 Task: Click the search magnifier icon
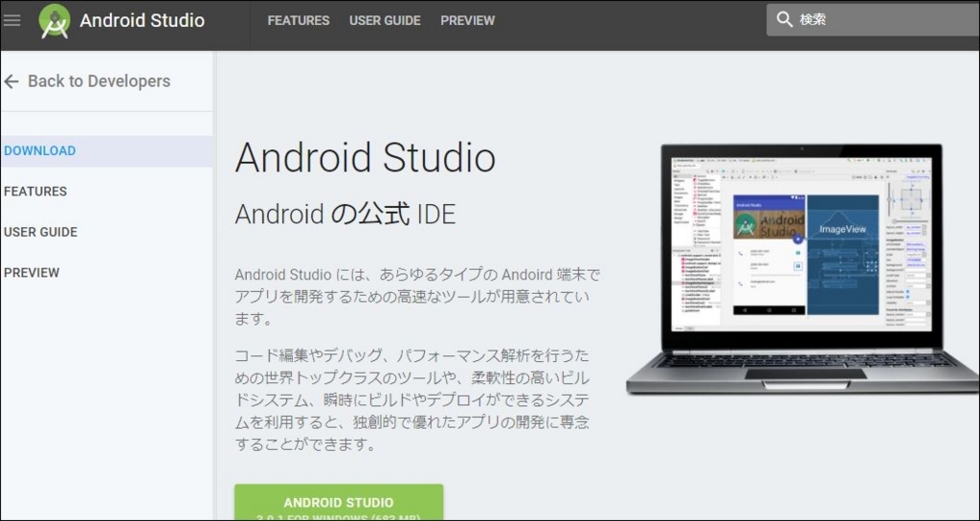point(785,19)
